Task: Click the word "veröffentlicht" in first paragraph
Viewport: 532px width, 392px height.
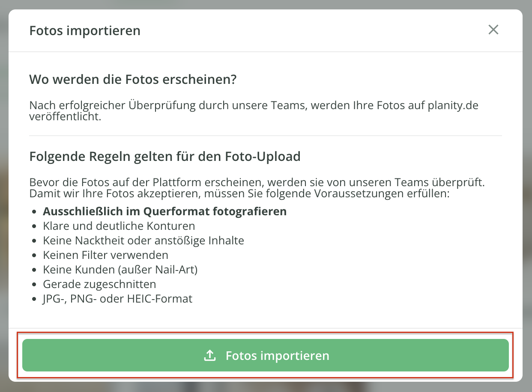Action: click(64, 116)
